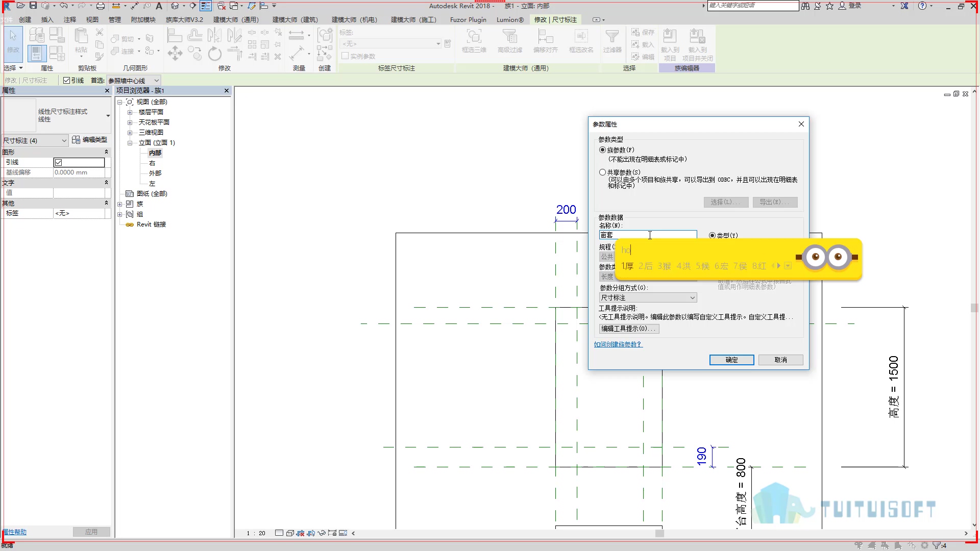
Task: Click the 取消 button in the dialog
Action: (x=780, y=360)
